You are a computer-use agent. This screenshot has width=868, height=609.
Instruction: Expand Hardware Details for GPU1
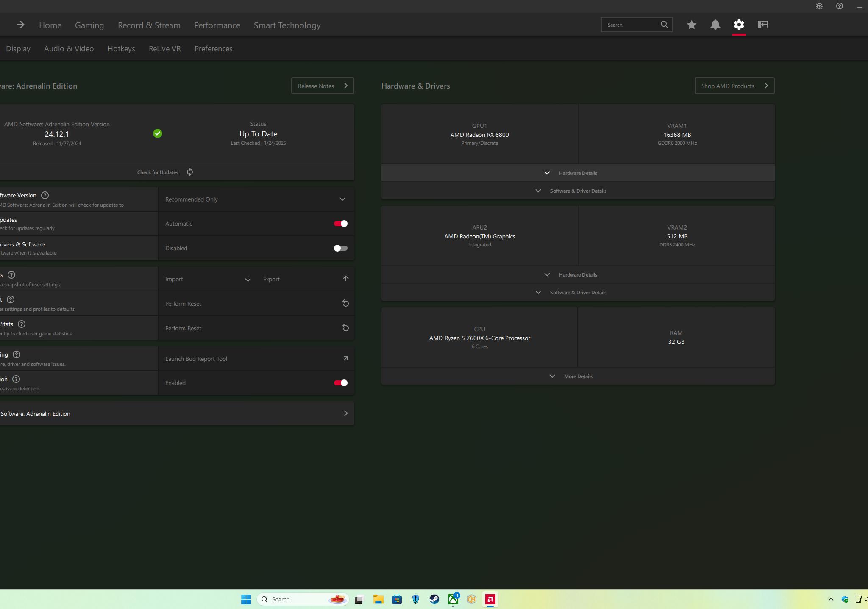pyautogui.click(x=578, y=173)
